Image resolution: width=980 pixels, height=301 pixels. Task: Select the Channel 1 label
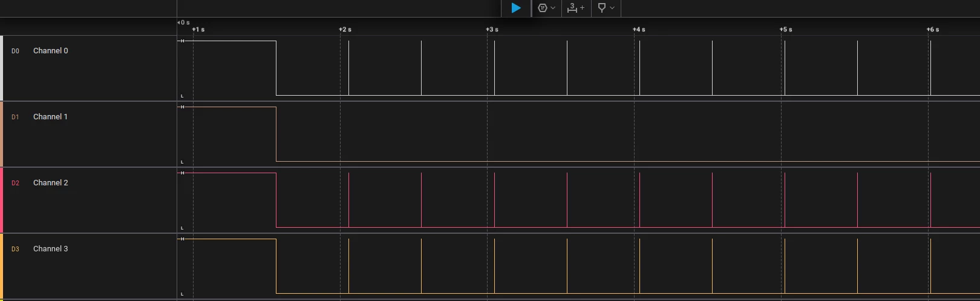pyautogui.click(x=51, y=117)
